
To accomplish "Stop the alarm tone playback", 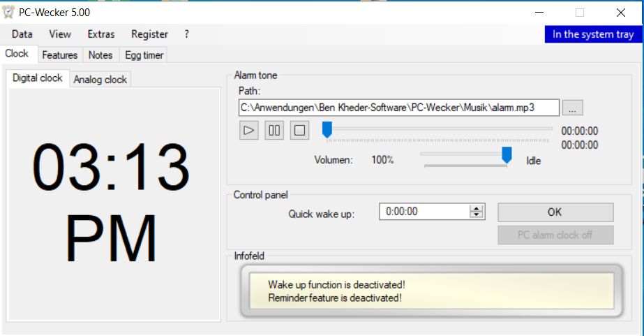I will pos(299,131).
